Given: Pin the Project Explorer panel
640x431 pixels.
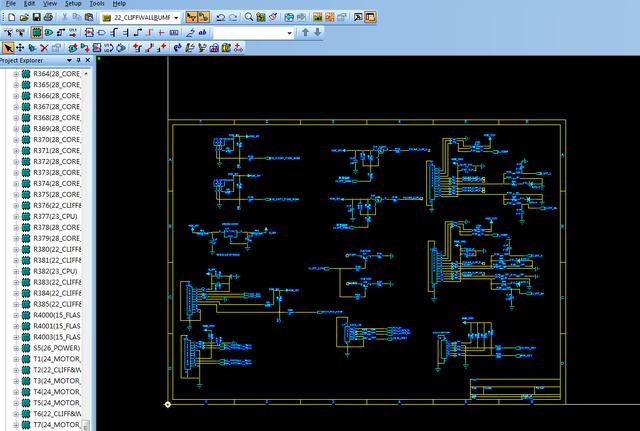Looking at the screenshot, I should [x=79, y=60].
